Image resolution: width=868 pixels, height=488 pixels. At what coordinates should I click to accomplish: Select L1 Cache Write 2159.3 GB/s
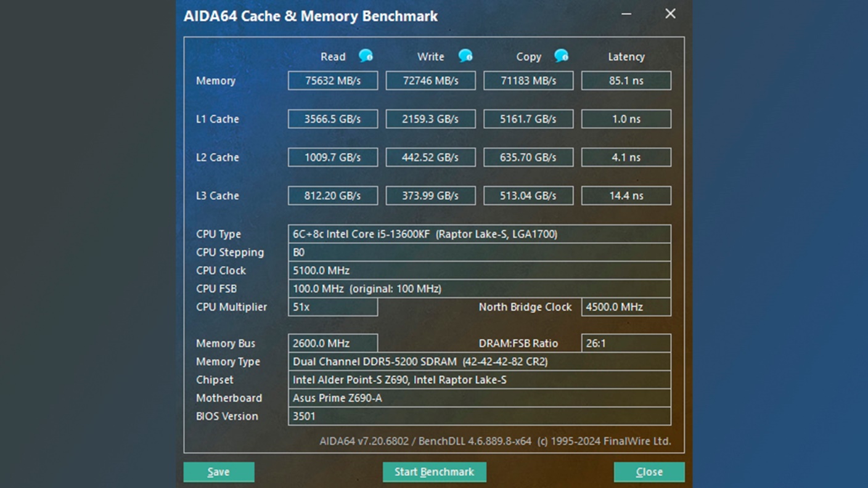[x=430, y=119]
